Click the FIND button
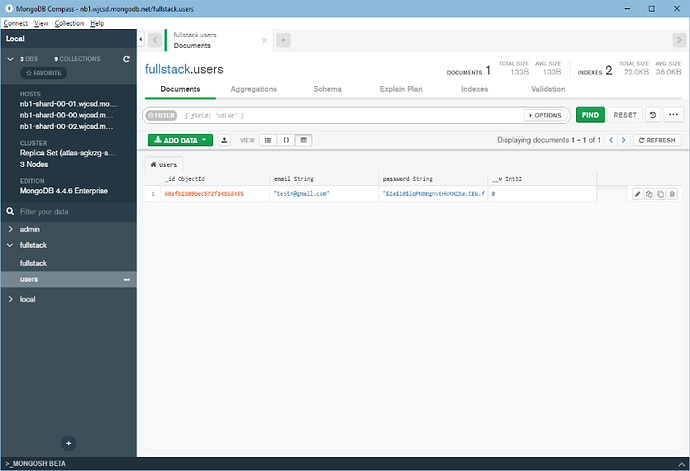 tap(590, 115)
